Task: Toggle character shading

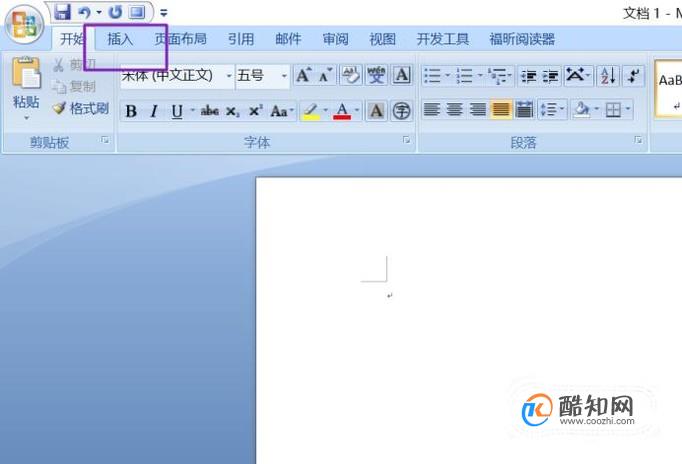Action: pos(376,111)
